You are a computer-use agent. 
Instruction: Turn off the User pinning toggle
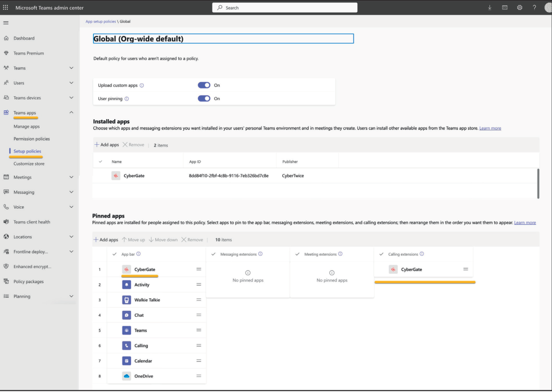point(204,98)
